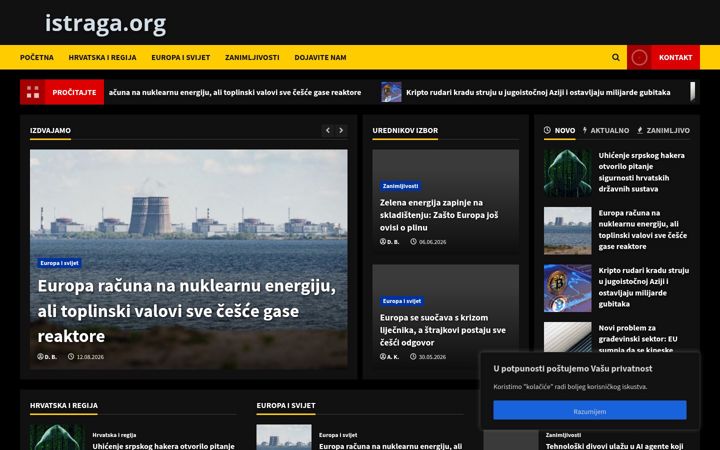Open the bitcoin thumbnail in the sidebar

pyautogui.click(x=568, y=288)
